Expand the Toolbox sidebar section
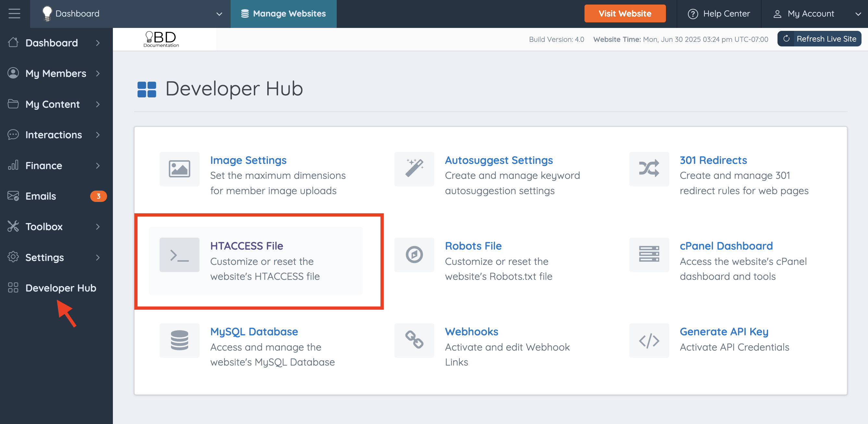 (55, 227)
